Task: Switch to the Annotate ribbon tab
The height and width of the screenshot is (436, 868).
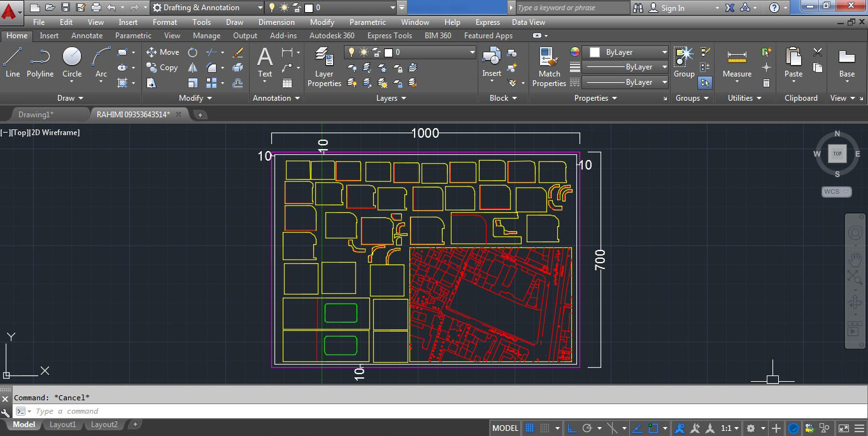Action: point(87,36)
